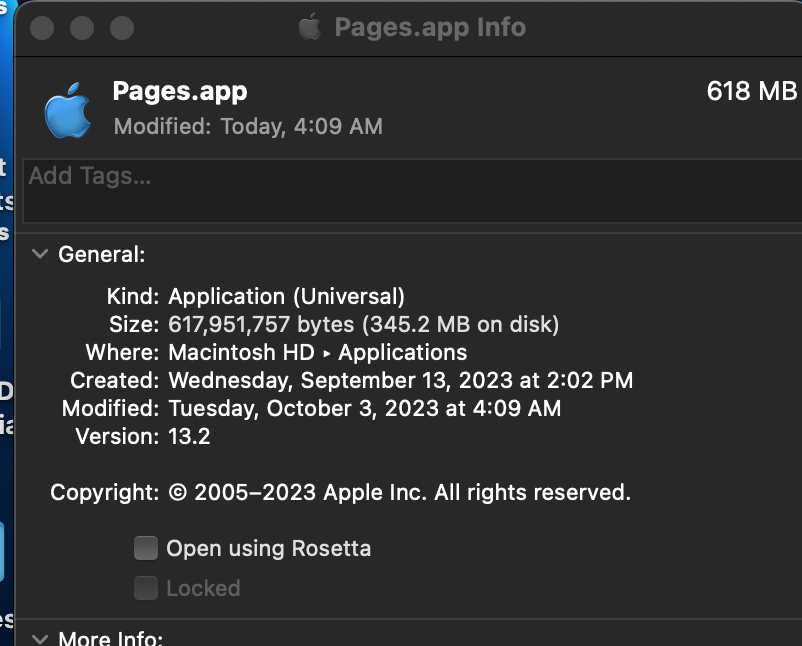Image resolution: width=802 pixels, height=646 pixels.
Task: Click the Locked checkbox
Action: coord(146,588)
